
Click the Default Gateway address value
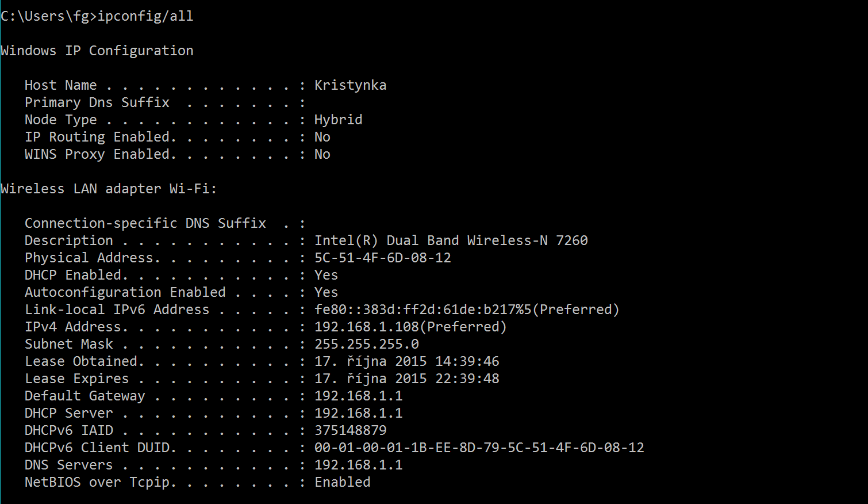point(358,396)
